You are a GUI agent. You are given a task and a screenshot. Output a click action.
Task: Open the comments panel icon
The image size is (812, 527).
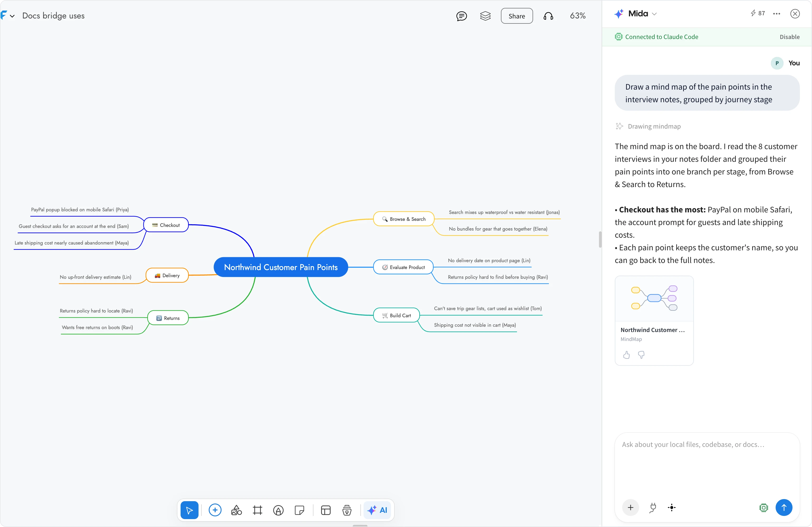461,16
